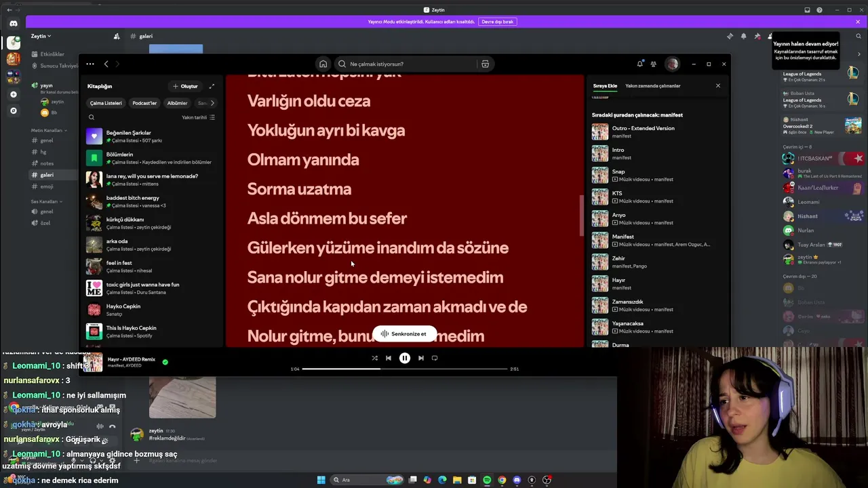Image resolution: width=868 pixels, height=488 pixels.
Task: Expand Kitaplığın library to full view
Action: (x=212, y=86)
